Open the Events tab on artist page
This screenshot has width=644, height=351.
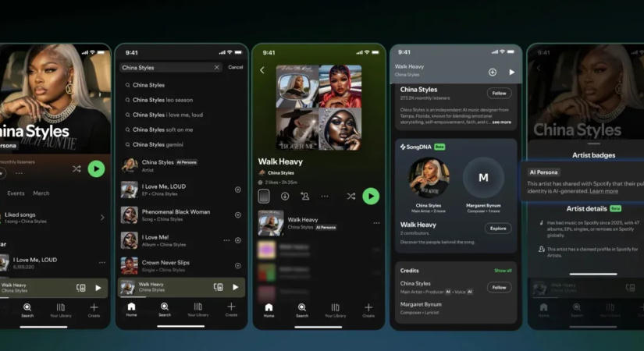(x=16, y=193)
